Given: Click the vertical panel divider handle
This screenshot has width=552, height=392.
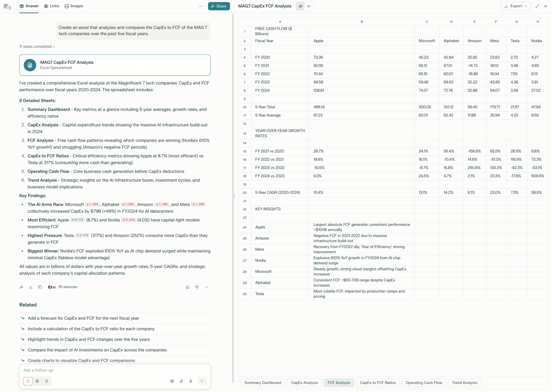Looking at the screenshot, I should click(x=234, y=196).
